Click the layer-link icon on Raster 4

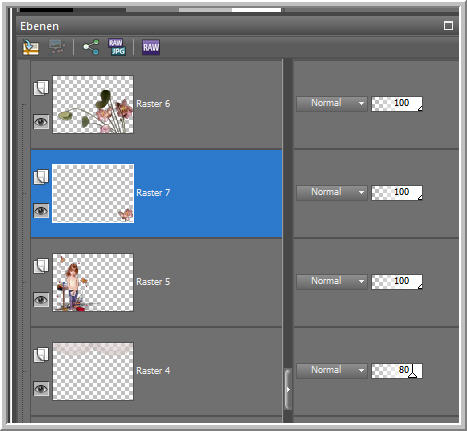point(41,355)
